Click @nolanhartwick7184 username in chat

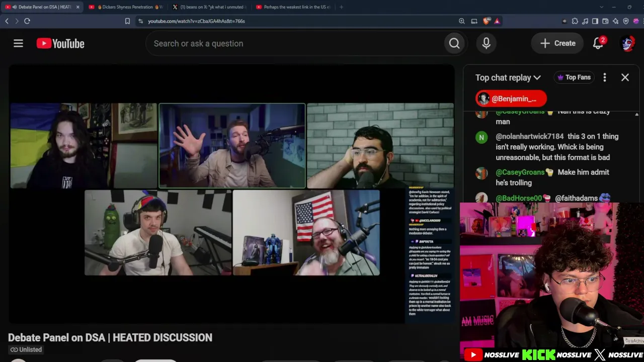click(x=530, y=137)
